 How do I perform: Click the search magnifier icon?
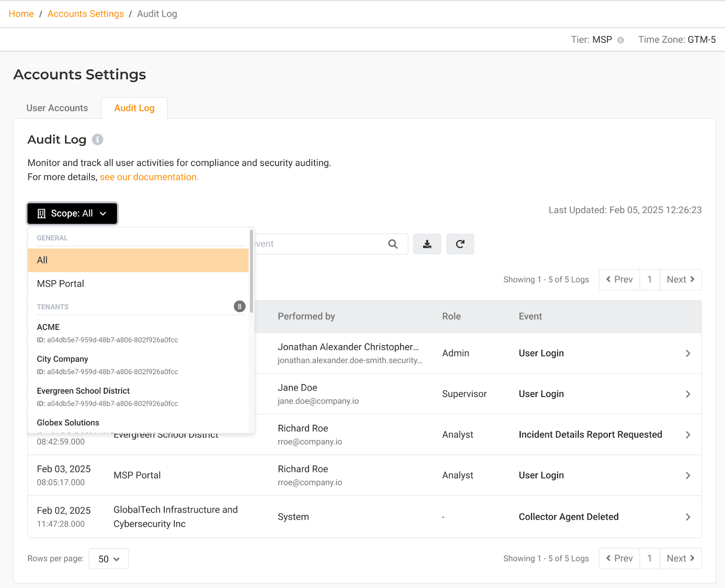(393, 244)
